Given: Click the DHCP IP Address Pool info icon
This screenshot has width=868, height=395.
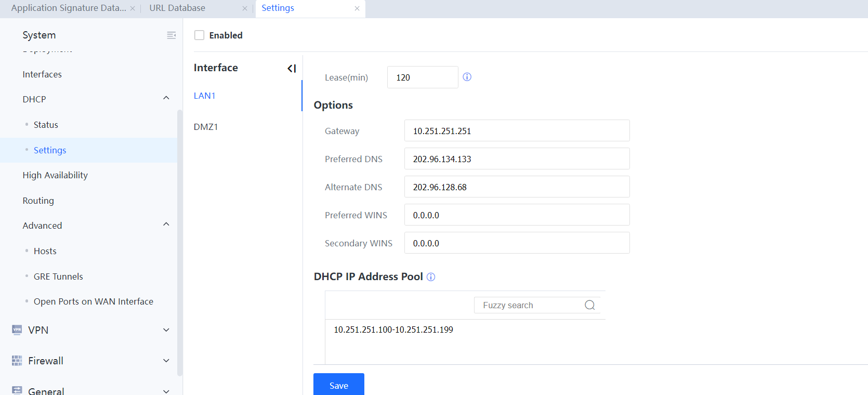Looking at the screenshot, I should click(x=431, y=277).
